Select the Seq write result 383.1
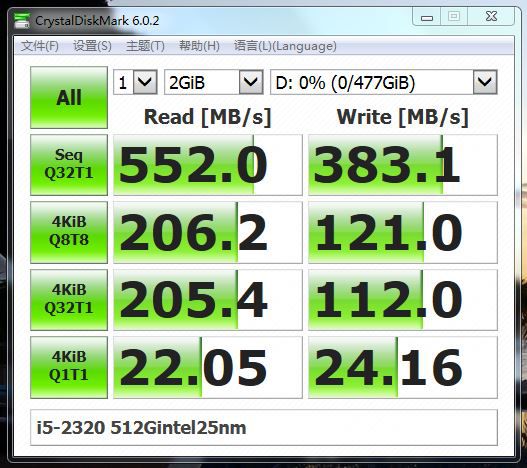 click(x=403, y=165)
